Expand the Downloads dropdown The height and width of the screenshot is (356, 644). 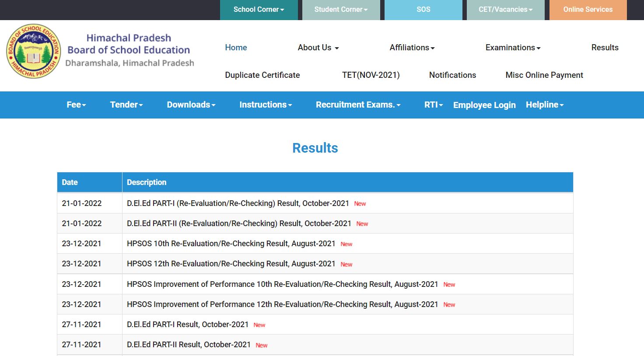[x=191, y=105]
